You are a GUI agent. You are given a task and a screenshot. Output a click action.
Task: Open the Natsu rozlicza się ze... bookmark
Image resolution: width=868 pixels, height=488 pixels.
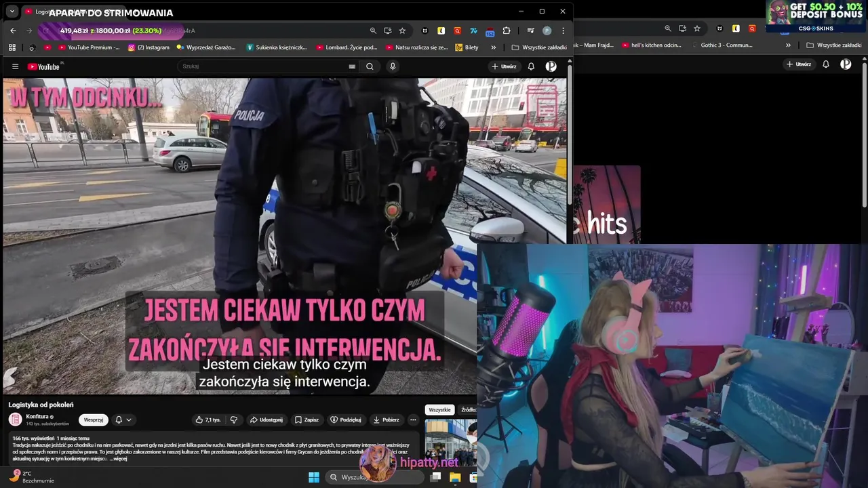(417, 47)
